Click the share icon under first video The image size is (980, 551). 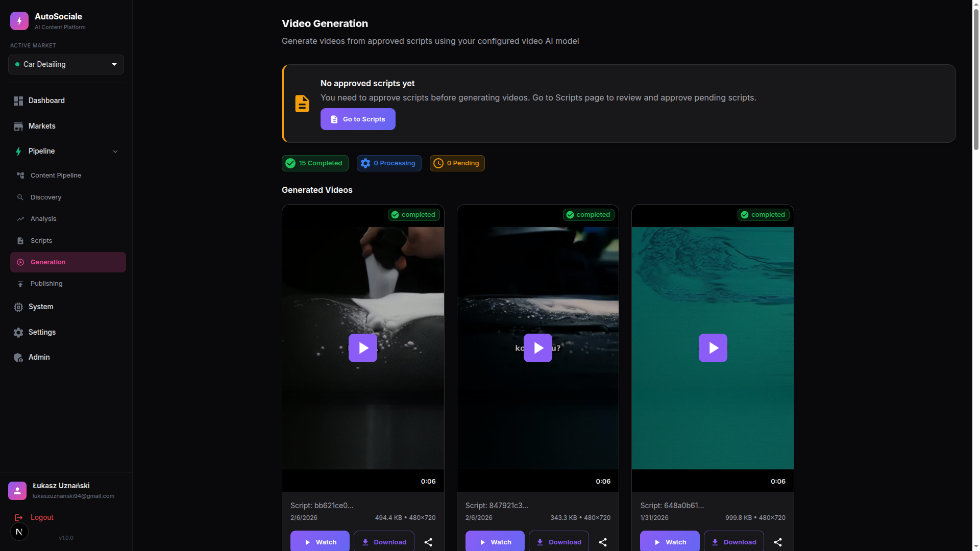(428, 542)
